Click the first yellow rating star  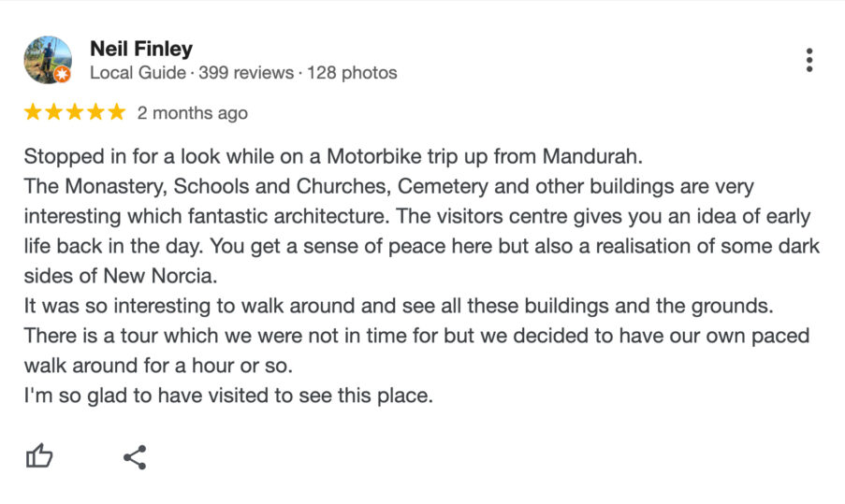coord(33,112)
